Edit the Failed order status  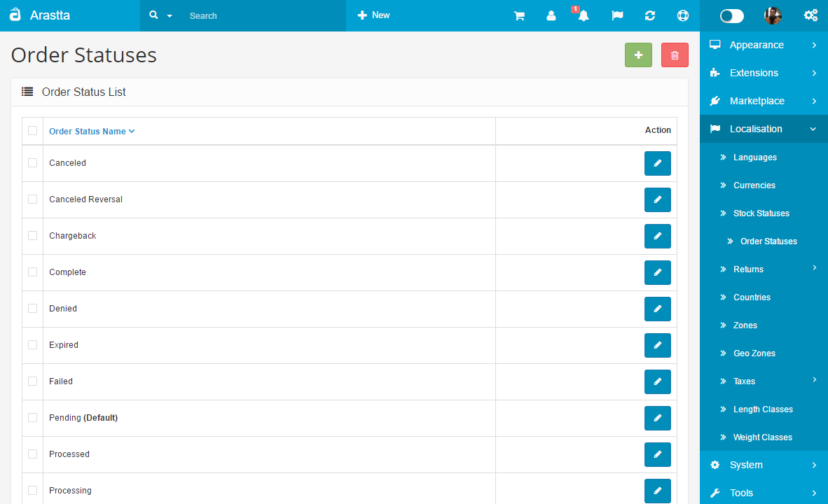658,382
